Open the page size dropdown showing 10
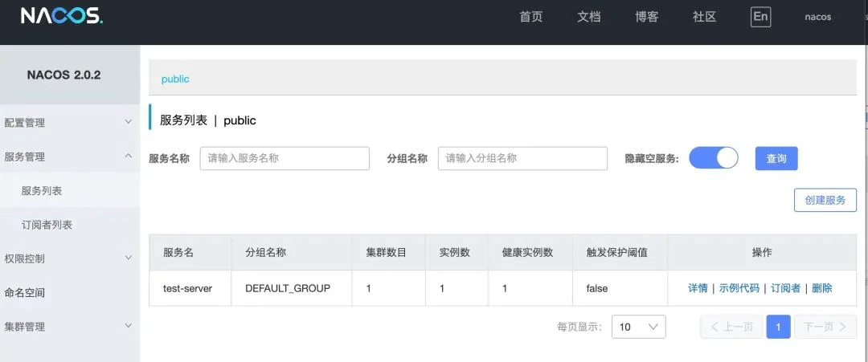Screen dimensions: 868x362 pyautogui.click(x=638, y=327)
